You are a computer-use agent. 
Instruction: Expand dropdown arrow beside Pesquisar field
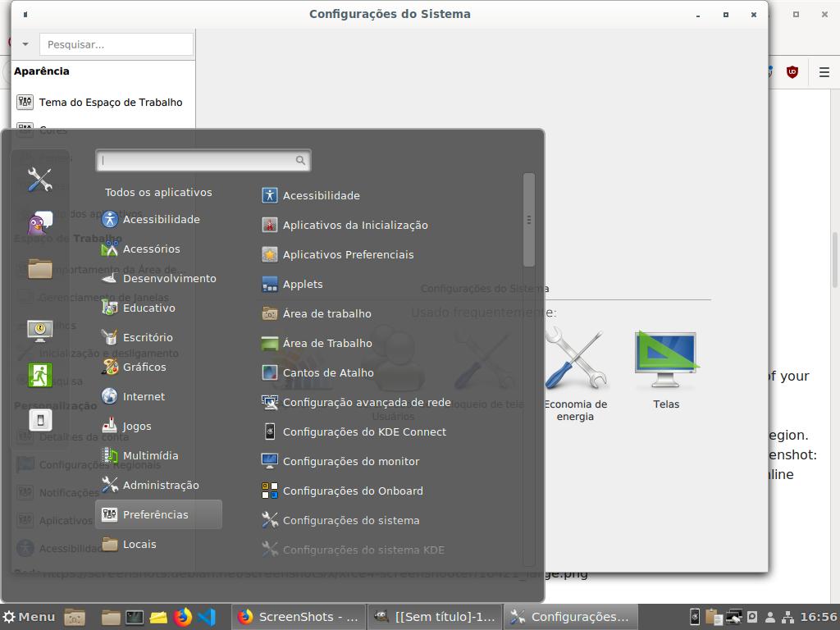point(25,44)
